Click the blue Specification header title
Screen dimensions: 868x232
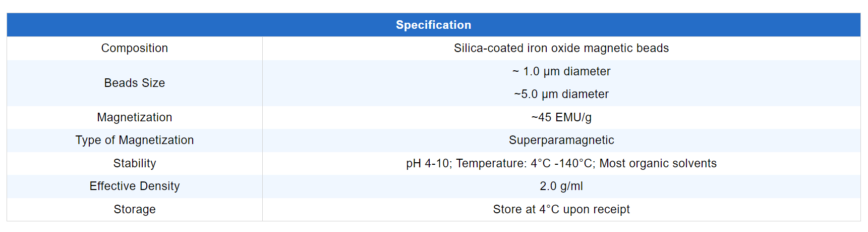point(433,25)
